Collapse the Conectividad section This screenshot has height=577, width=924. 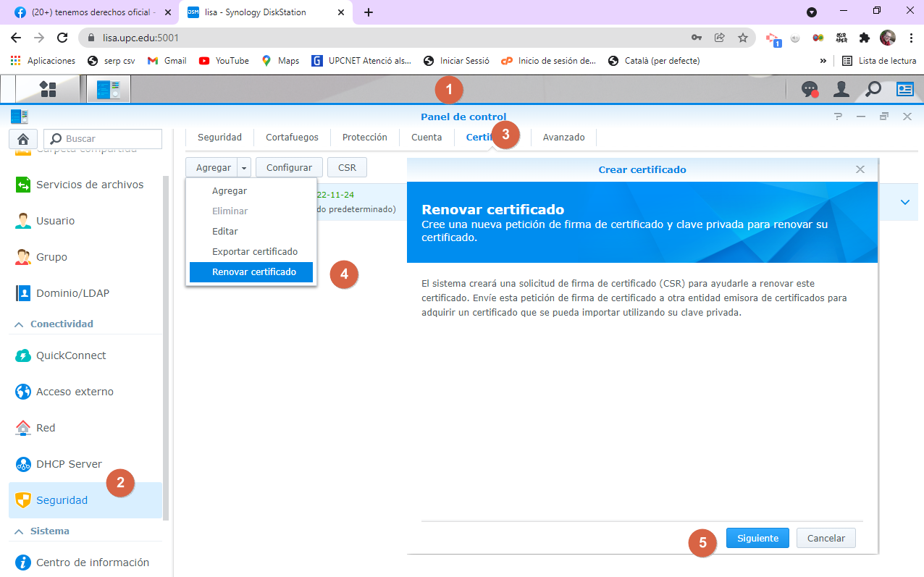[20, 324]
